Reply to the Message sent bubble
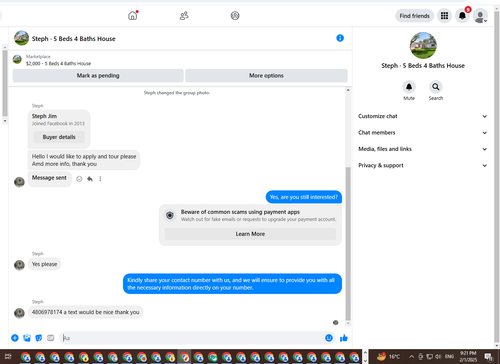This screenshot has width=500, height=364. click(90, 179)
